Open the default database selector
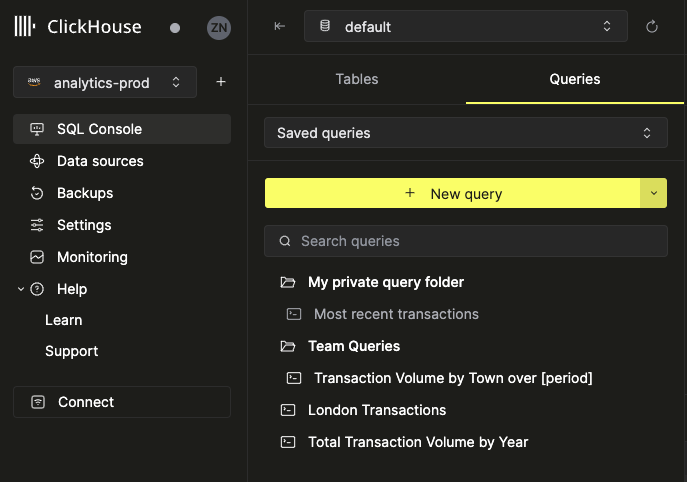 (x=465, y=27)
